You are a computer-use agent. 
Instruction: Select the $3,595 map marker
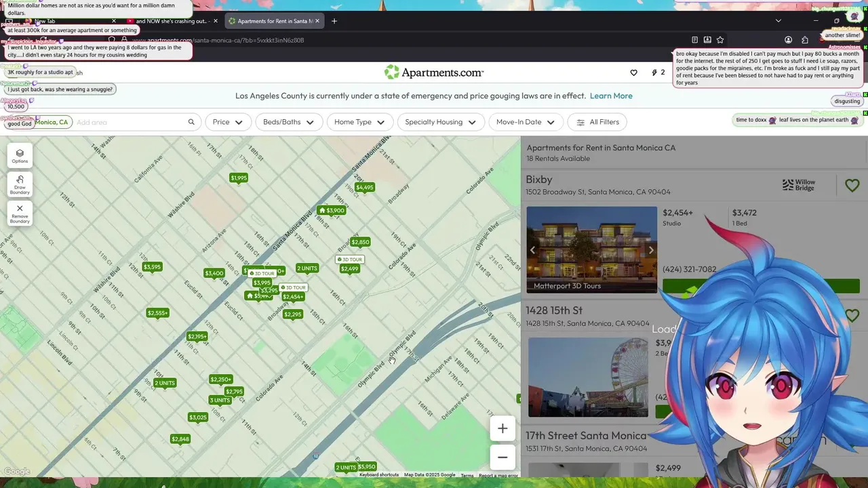pos(152,267)
